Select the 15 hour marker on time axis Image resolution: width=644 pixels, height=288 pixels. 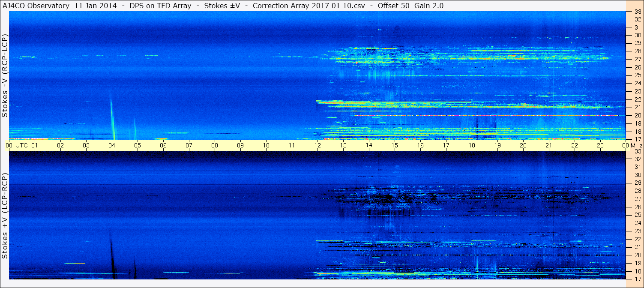pos(395,145)
